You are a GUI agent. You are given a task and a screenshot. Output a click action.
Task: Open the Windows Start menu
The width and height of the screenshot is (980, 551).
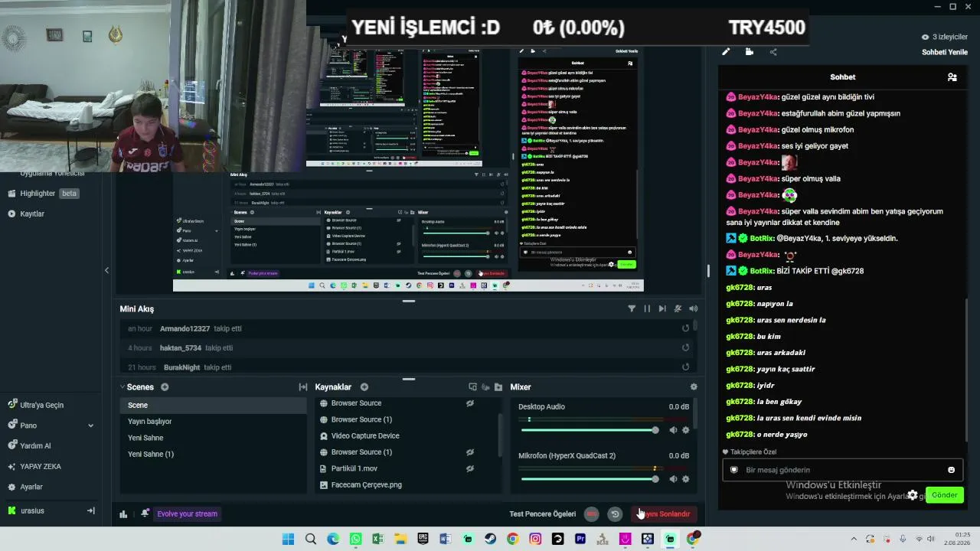[288, 540]
